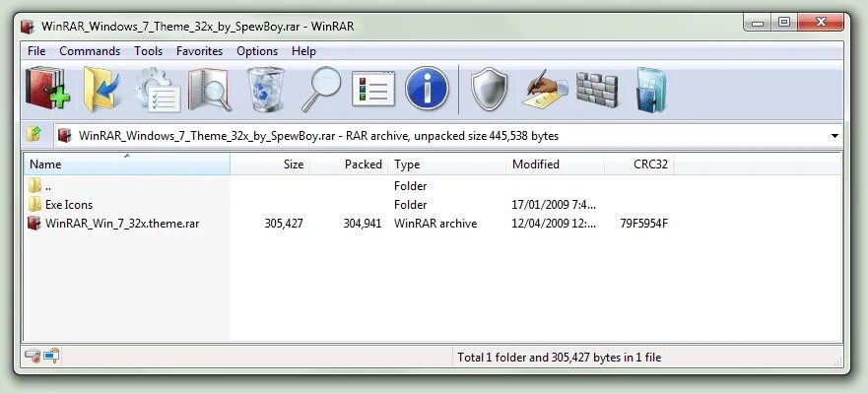The width and height of the screenshot is (868, 394).
Task: Click the Find magnifying glass icon
Action: coord(320,89)
